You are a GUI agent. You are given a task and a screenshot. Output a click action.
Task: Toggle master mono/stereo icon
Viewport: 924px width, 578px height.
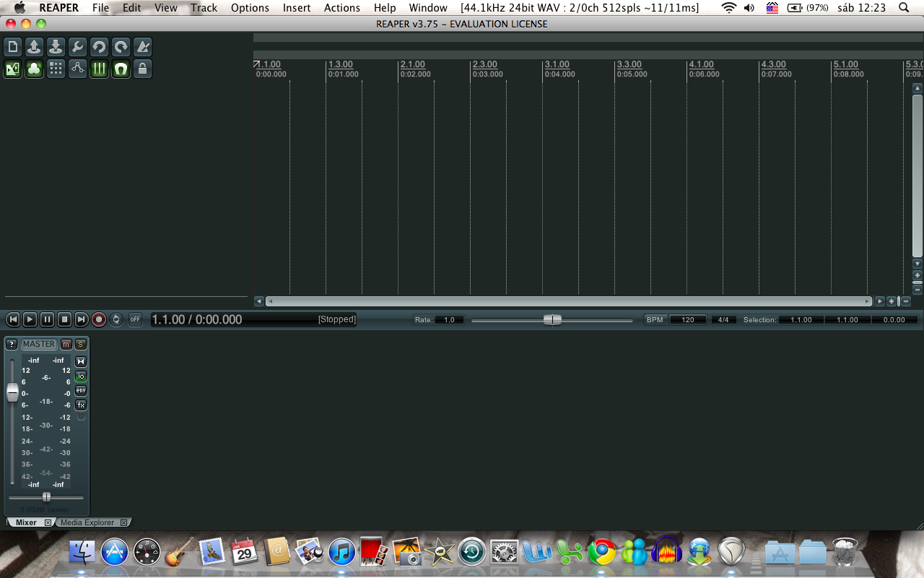81,361
